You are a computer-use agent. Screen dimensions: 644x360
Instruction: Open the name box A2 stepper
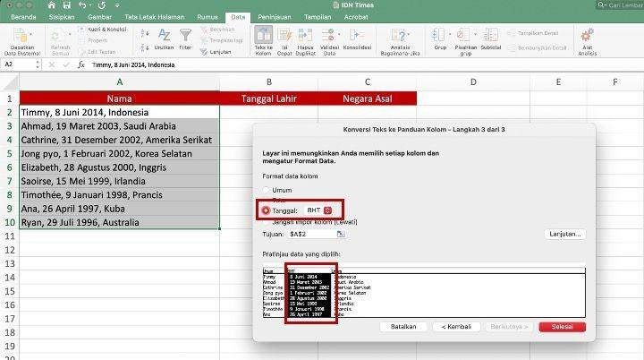click(x=38, y=64)
